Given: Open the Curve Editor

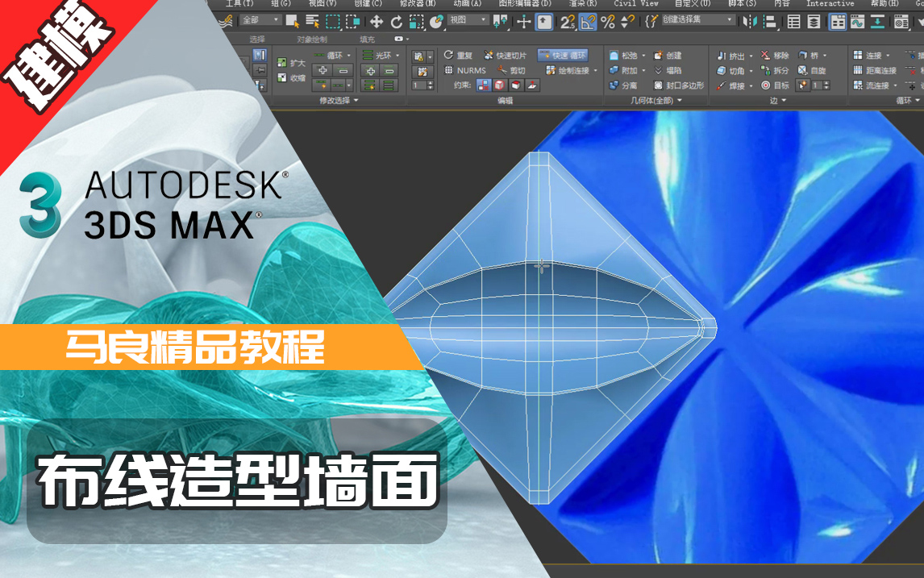Looking at the screenshot, I should pos(857,23).
